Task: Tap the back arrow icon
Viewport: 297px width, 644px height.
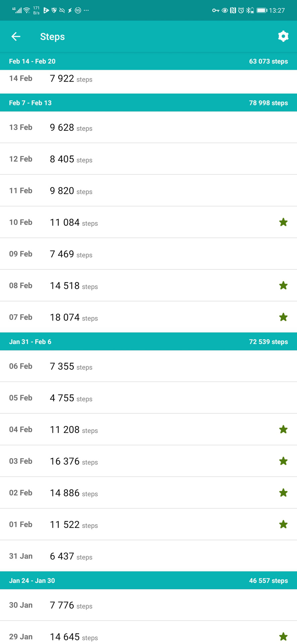Action: pos(16,37)
